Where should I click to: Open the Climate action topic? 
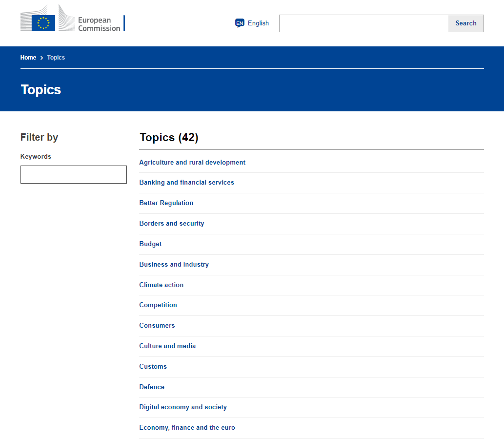[x=161, y=285]
